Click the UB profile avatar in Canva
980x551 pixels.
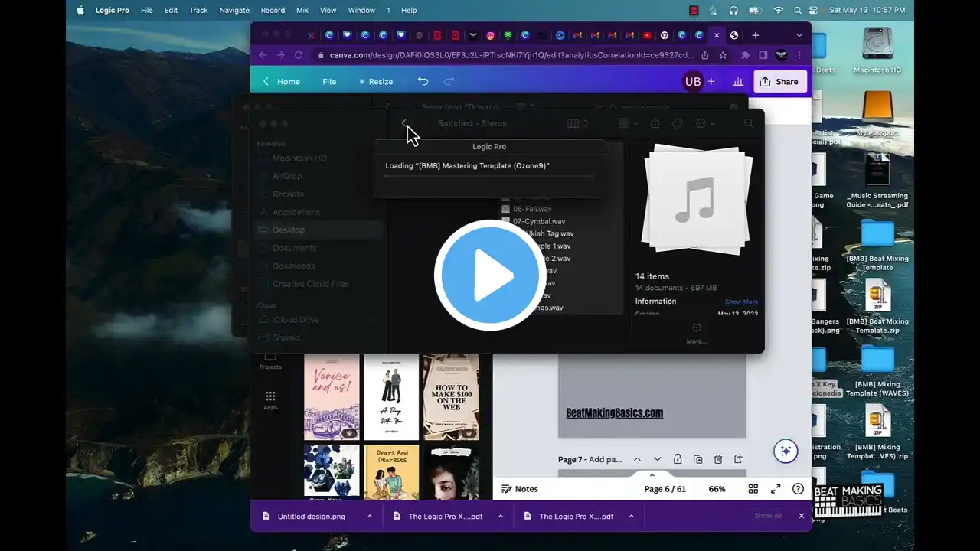coord(693,82)
